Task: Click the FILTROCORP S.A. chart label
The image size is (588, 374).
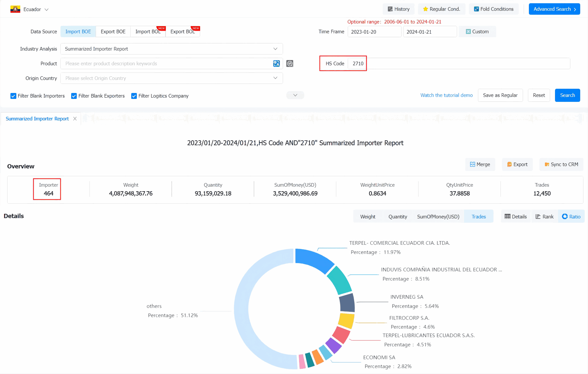Action: [409, 318]
